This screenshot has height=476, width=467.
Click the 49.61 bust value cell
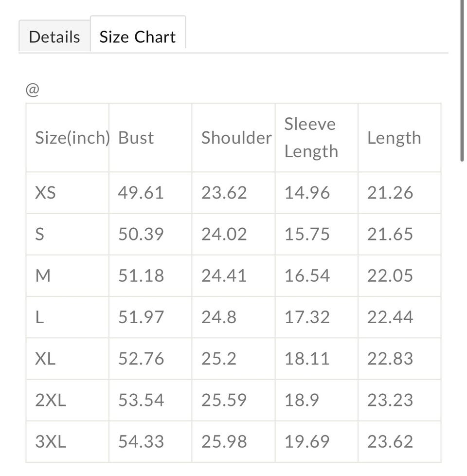(x=141, y=193)
